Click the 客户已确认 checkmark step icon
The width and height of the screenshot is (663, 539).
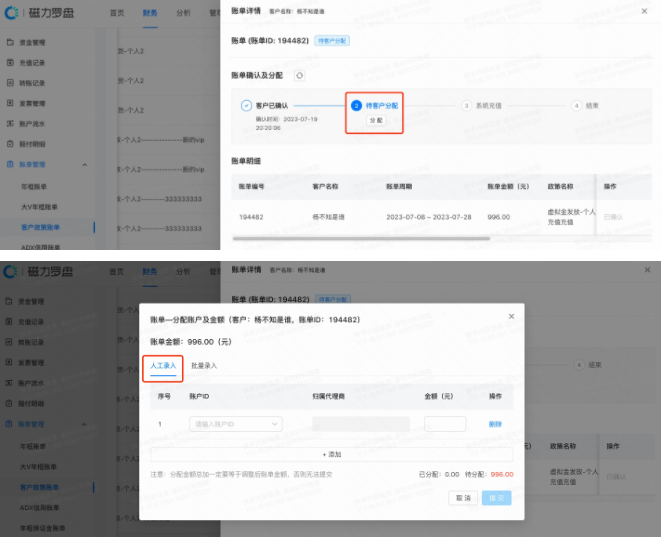pos(246,104)
